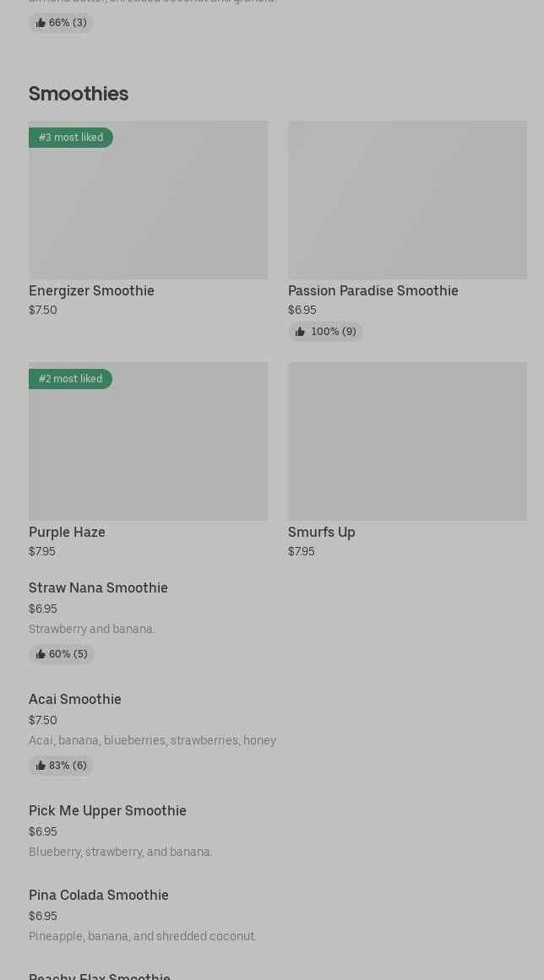Open the Smurfs Up picture

[407, 441]
